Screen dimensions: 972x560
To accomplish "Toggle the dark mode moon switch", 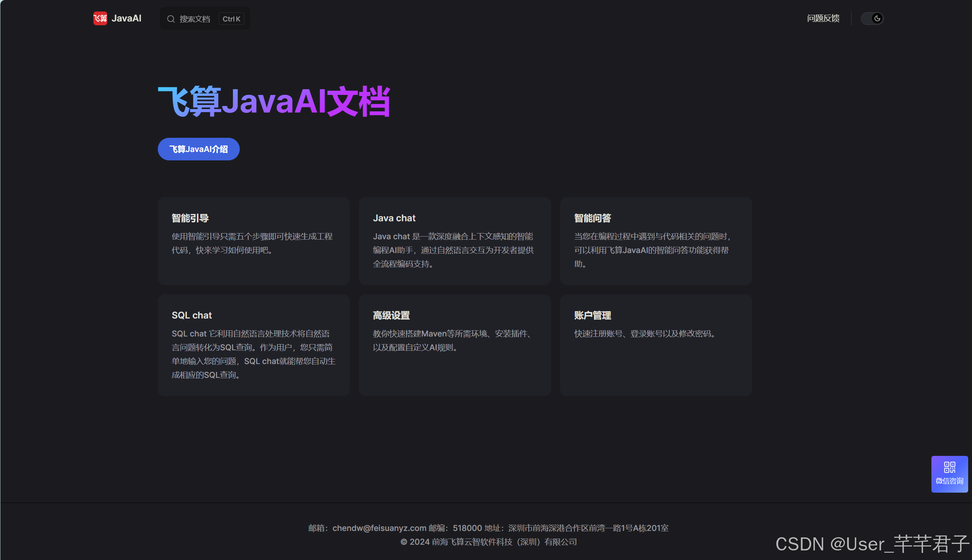I will (872, 18).
